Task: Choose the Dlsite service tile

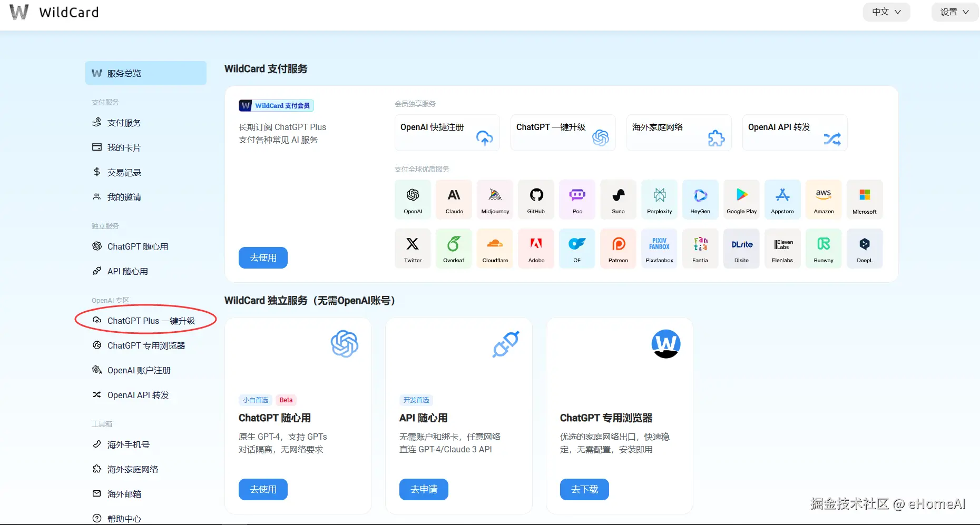Action: click(742, 248)
